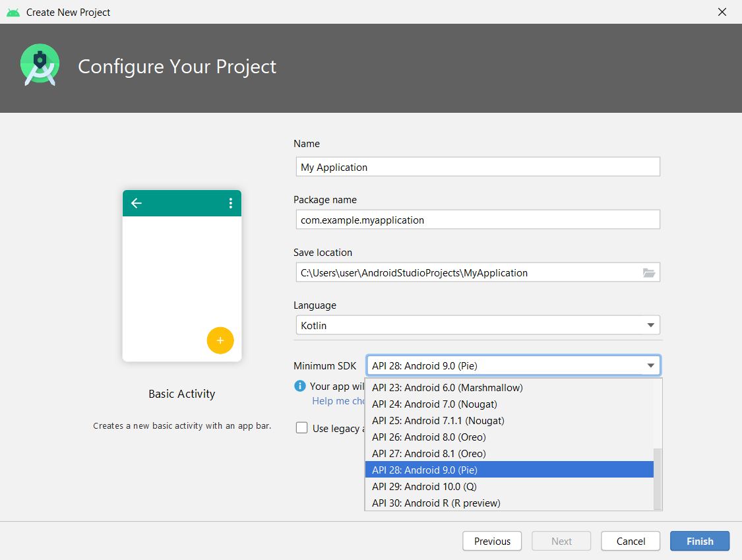The image size is (742, 560).
Task: Choose highlighted API 28: Android 9.0 (Pie)
Action: (509, 470)
